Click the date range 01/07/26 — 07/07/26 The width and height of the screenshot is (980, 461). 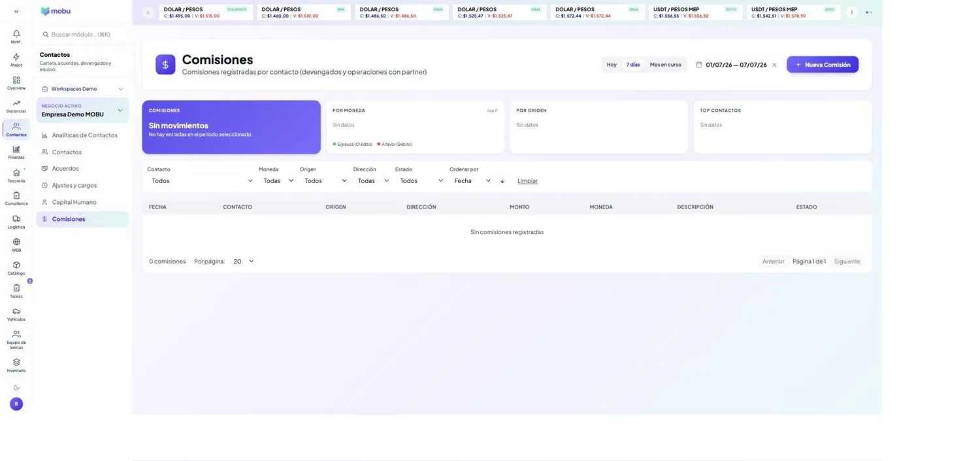coord(736,65)
